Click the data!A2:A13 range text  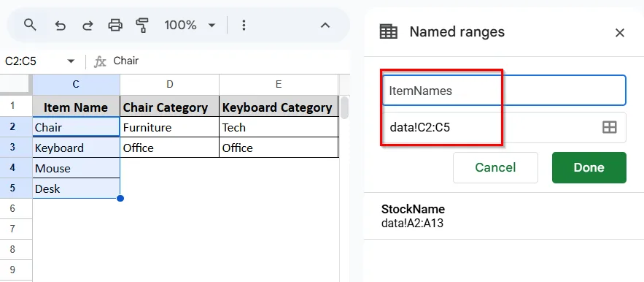[x=412, y=223]
